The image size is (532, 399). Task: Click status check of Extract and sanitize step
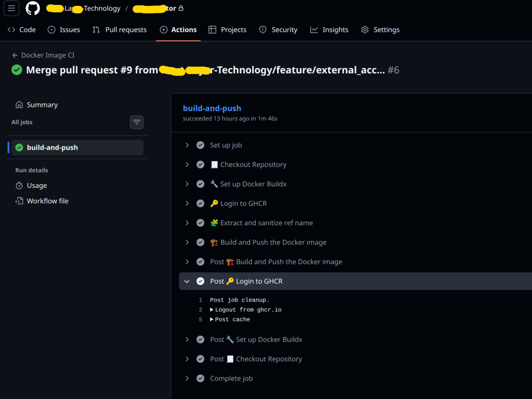tap(201, 223)
